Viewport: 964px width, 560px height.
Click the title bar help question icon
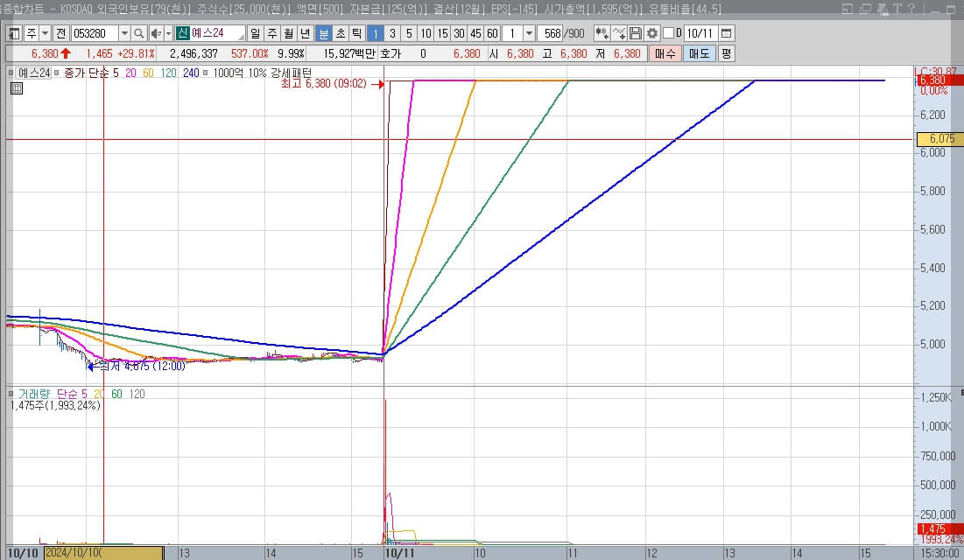pyautogui.click(x=911, y=9)
